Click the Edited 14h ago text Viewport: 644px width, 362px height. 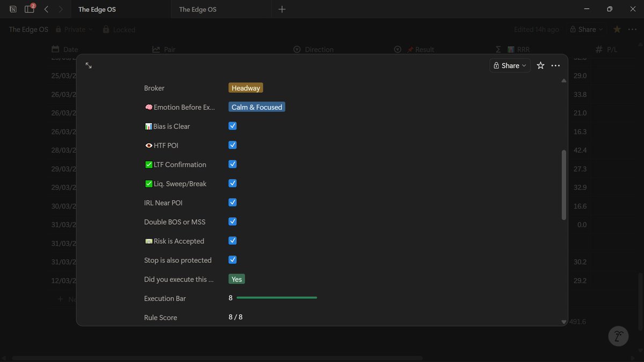536,29
